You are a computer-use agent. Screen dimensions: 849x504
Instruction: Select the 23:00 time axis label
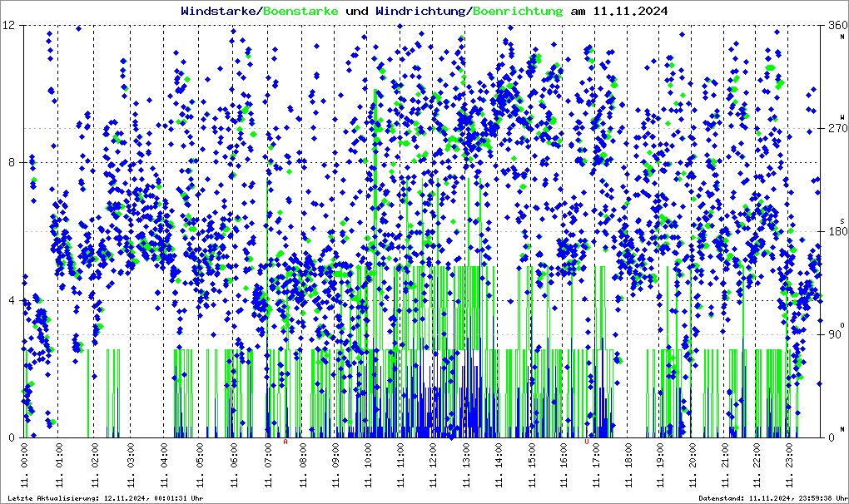point(790,466)
